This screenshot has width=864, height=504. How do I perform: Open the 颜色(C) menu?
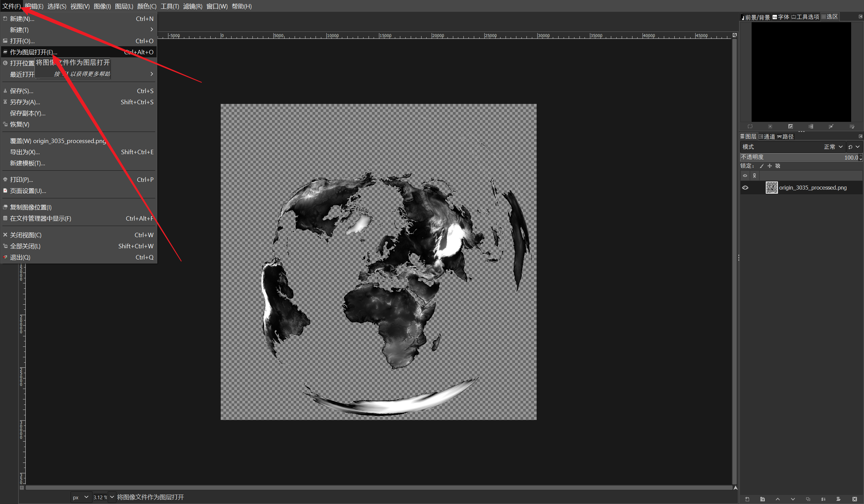point(147,6)
